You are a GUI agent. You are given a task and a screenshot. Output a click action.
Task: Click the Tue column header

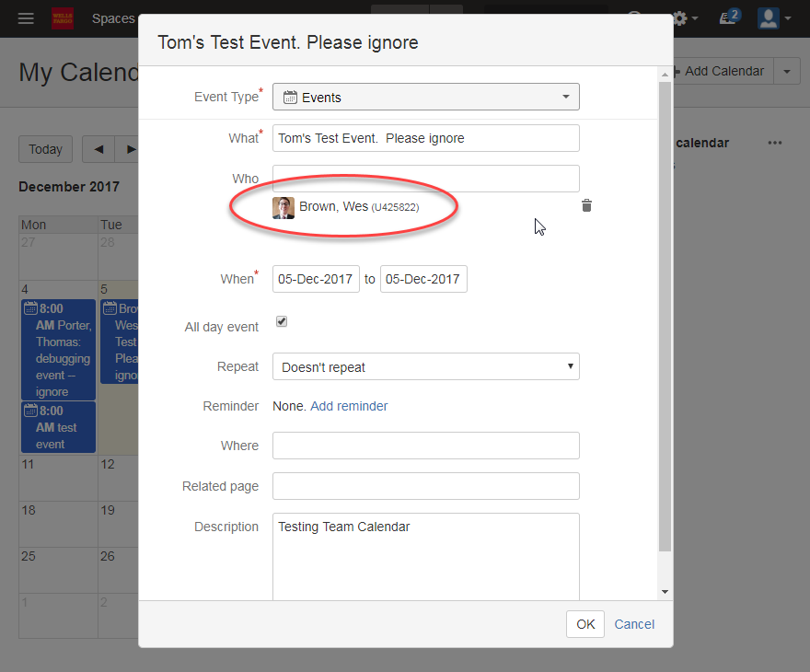[x=119, y=225]
